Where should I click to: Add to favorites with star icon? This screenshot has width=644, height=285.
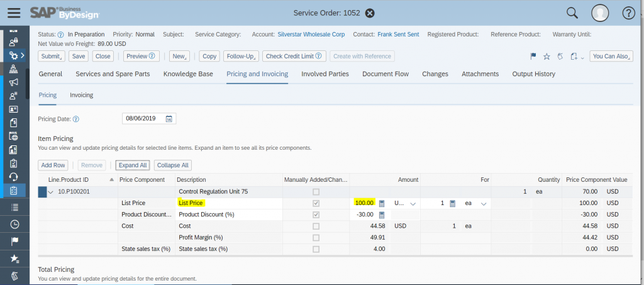pos(547,57)
